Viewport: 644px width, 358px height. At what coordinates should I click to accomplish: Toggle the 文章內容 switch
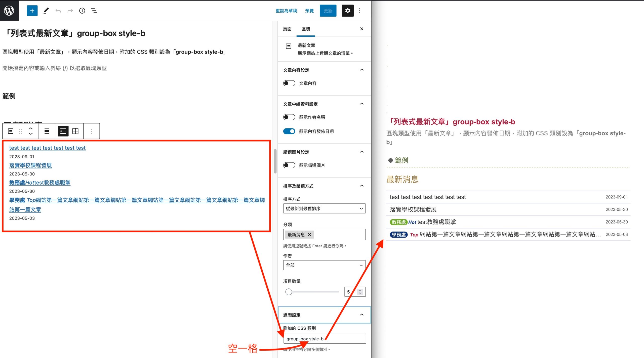[x=289, y=83]
